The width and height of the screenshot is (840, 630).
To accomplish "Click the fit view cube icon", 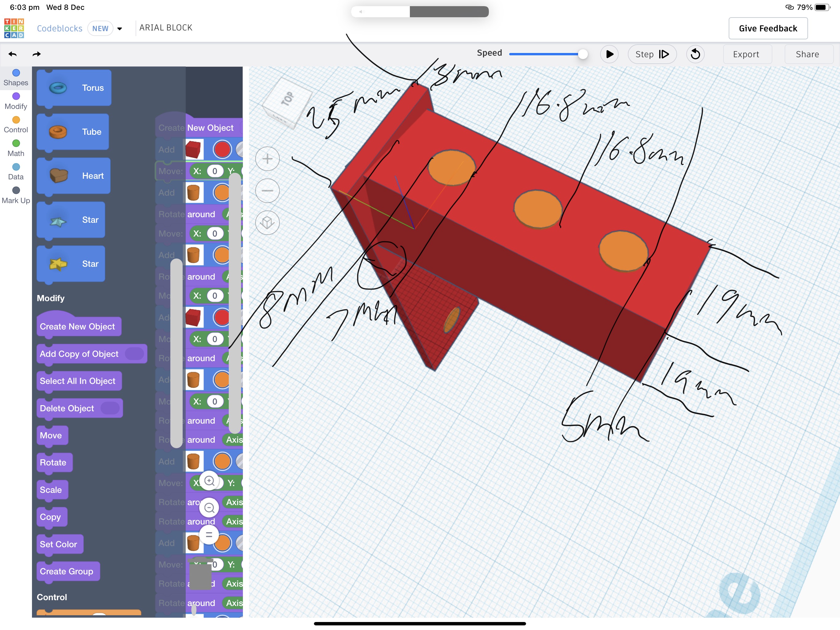I will click(x=267, y=223).
